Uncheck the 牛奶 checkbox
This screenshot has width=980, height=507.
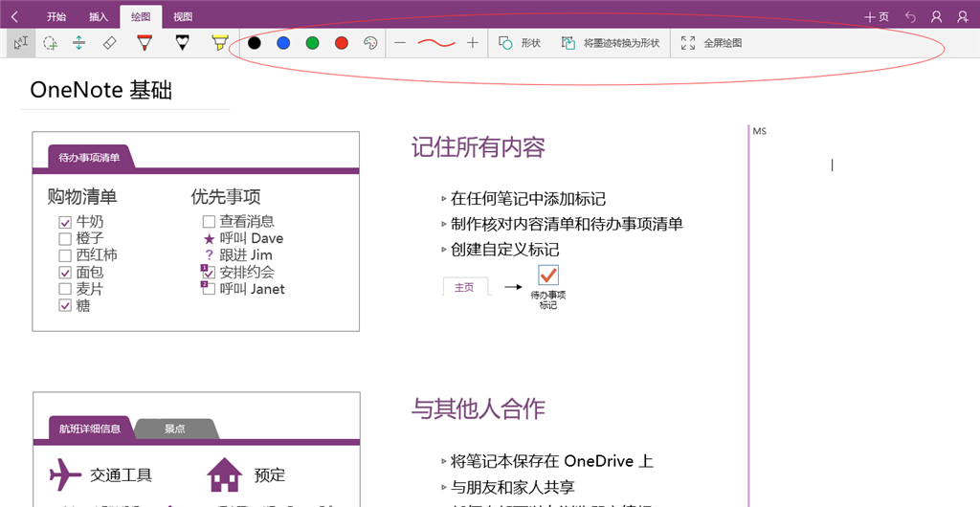65,222
